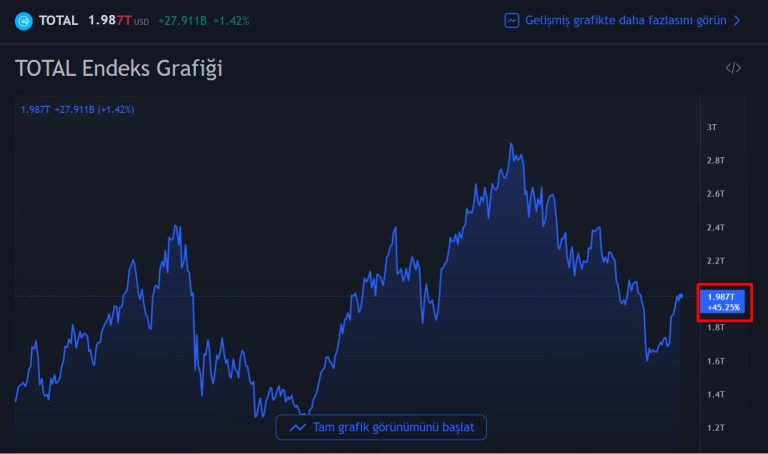Click the 2.2T price axis label
The width and height of the screenshot is (768, 454).
pyautogui.click(x=716, y=260)
